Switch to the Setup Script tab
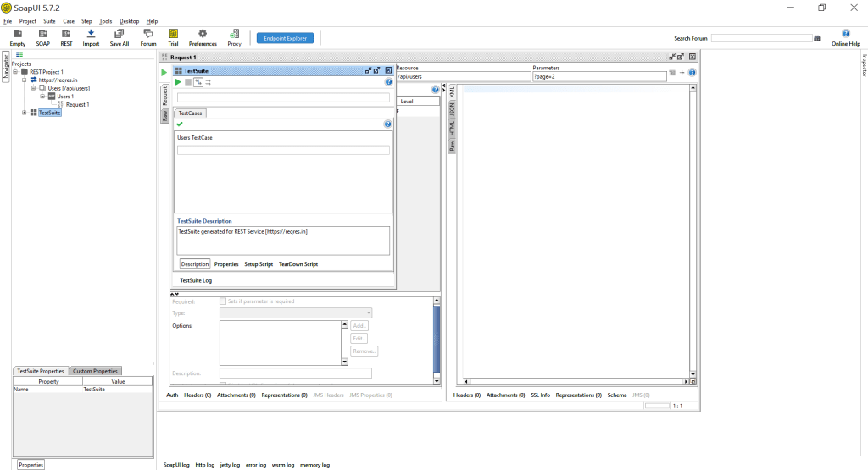This screenshot has width=868, height=470. tap(259, 264)
